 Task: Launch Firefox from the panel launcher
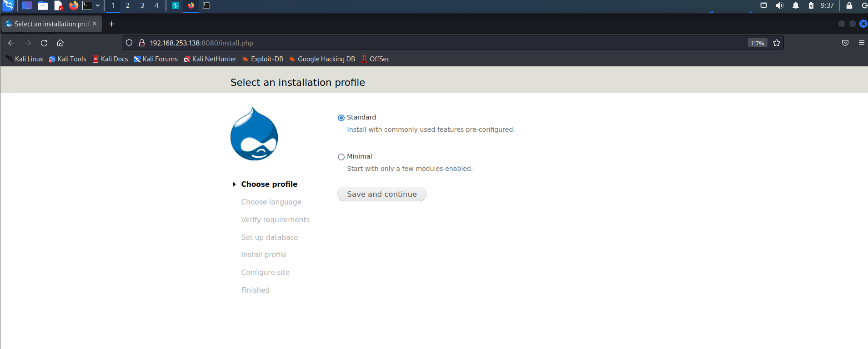click(73, 5)
